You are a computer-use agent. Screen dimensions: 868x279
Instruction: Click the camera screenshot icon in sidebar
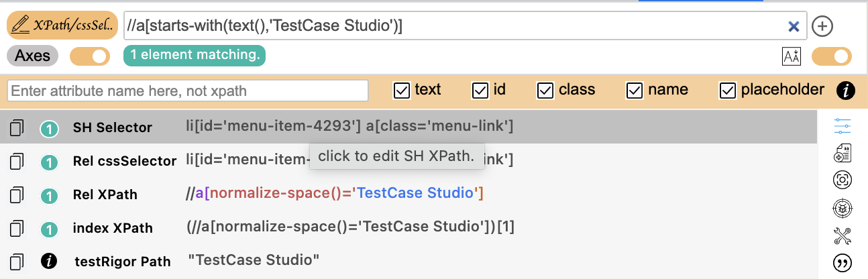coord(842,180)
